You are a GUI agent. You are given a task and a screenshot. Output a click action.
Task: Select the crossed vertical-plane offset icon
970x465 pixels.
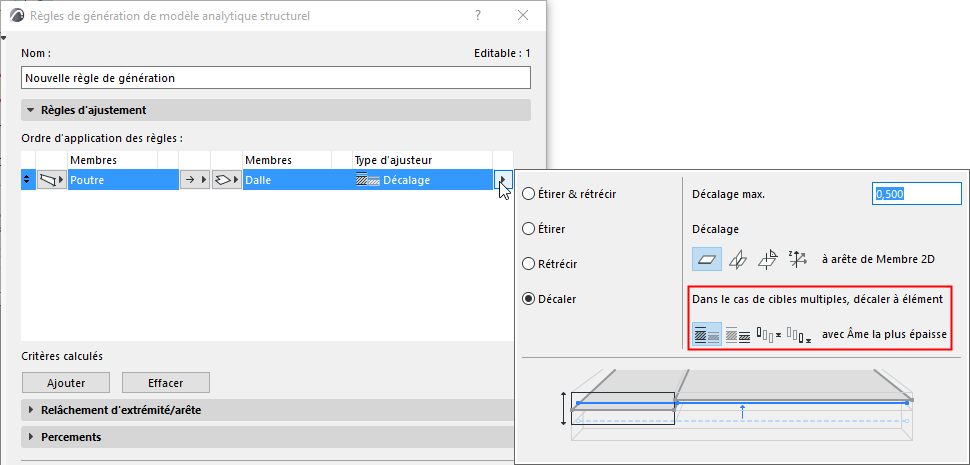[737, 259]
